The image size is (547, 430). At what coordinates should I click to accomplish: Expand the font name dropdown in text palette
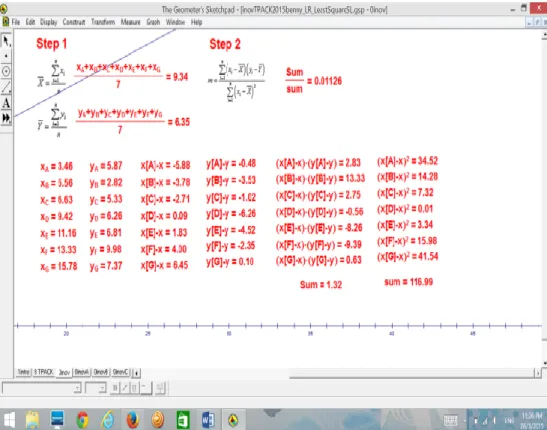tap(77, 388)
